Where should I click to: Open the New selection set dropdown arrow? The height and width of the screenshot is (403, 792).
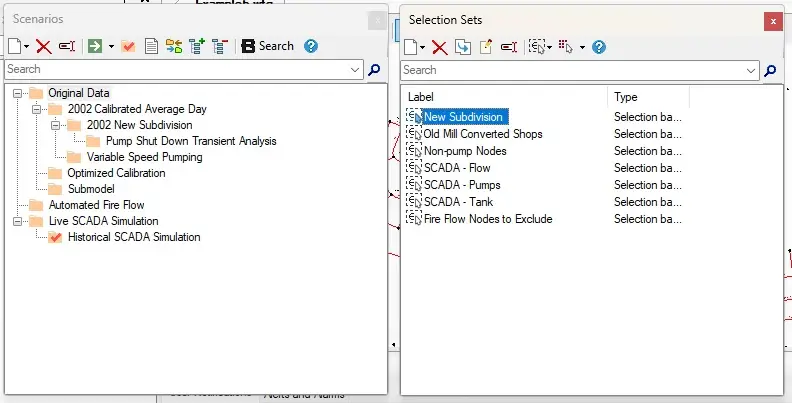(422, 48)
